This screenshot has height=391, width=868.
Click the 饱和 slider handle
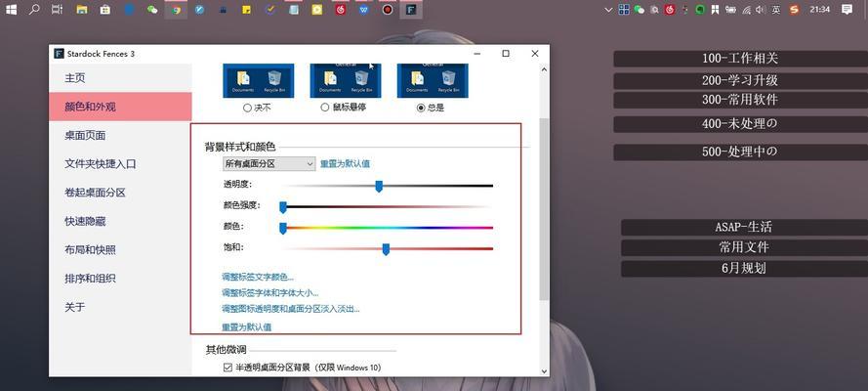[x=386, y=249]
